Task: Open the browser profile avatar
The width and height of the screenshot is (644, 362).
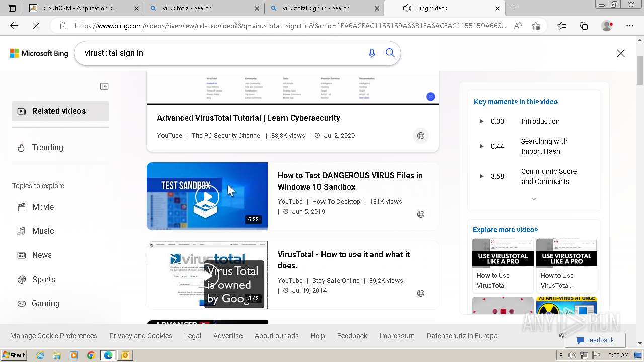Action: pos(607,26)
